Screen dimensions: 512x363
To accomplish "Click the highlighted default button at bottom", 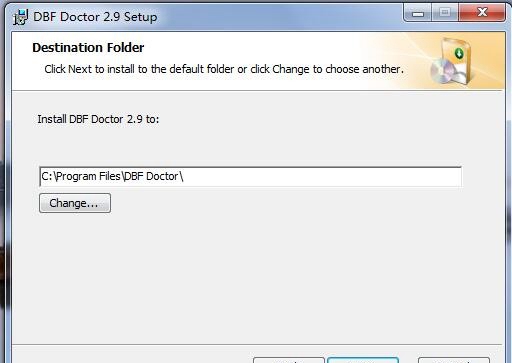I will click(x=363, y=360).
